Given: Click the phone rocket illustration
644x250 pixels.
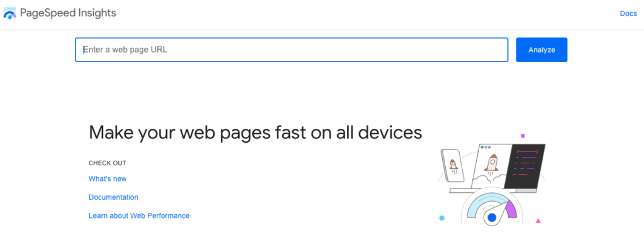Looking at the screenshot, I should tap(453, 165).
